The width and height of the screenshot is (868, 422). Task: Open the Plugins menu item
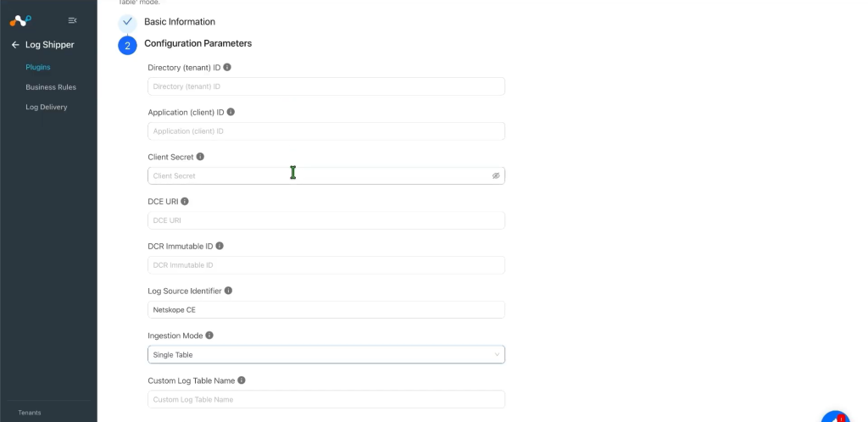37,67
